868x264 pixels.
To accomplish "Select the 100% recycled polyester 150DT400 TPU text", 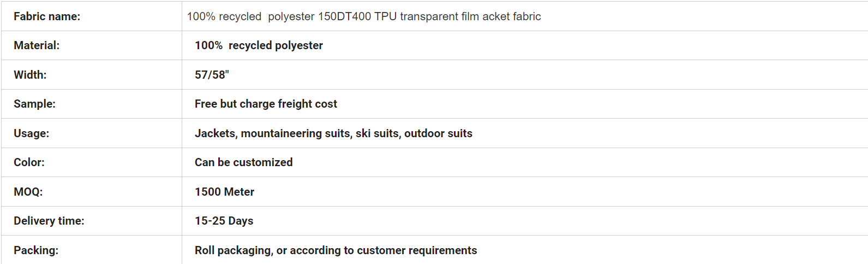I will point(292,16).
